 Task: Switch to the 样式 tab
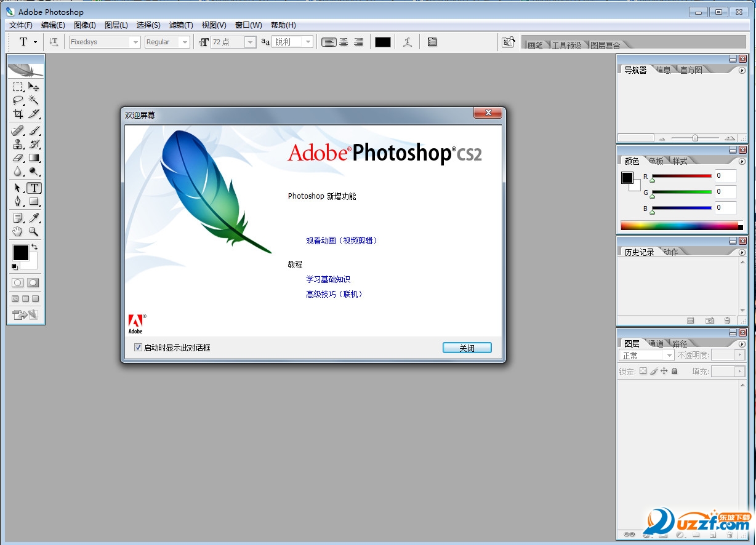[x=680, y=161]
